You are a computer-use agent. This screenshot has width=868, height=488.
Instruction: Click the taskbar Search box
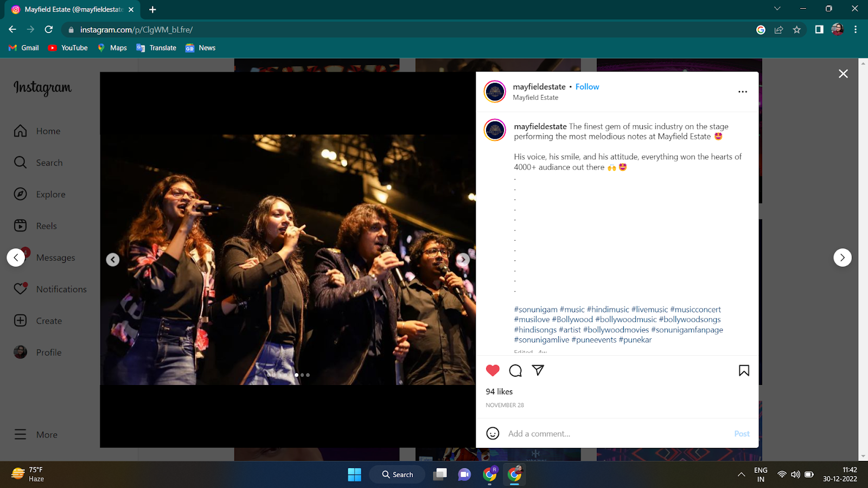click(x=398, y=474)
